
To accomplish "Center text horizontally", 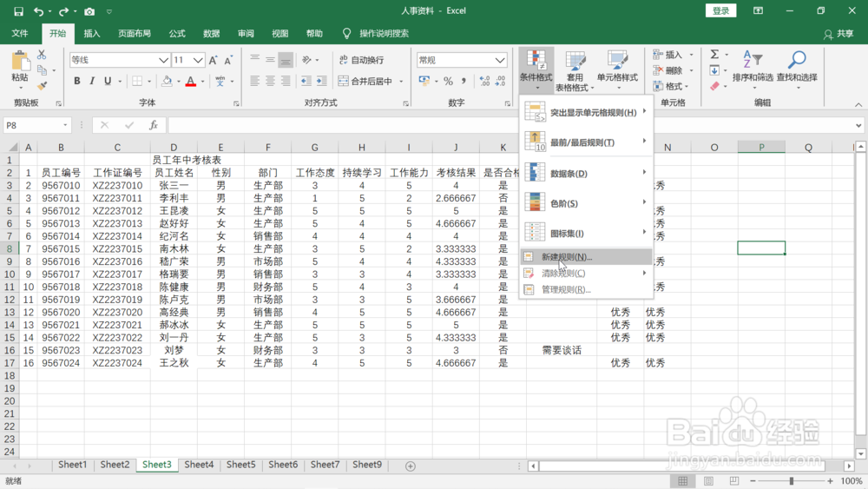I will (270, 82).
